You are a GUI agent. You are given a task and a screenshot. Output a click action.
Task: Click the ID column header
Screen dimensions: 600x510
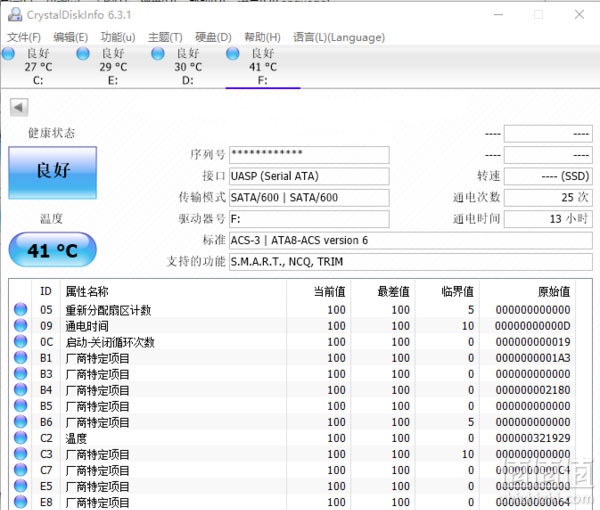pyautogui.click(x=46, y=291)
